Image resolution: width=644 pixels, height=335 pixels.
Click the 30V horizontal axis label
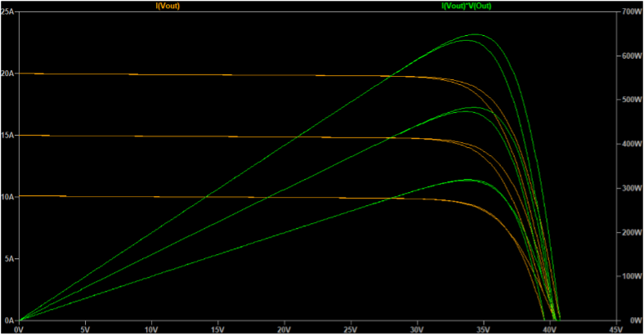[417, 329]
